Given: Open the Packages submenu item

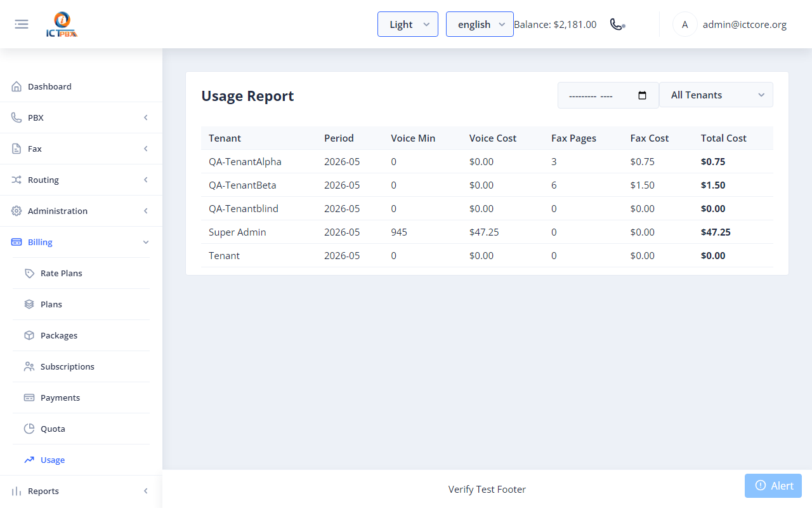Looking at the screenshot, I should (x=81, y=335).
